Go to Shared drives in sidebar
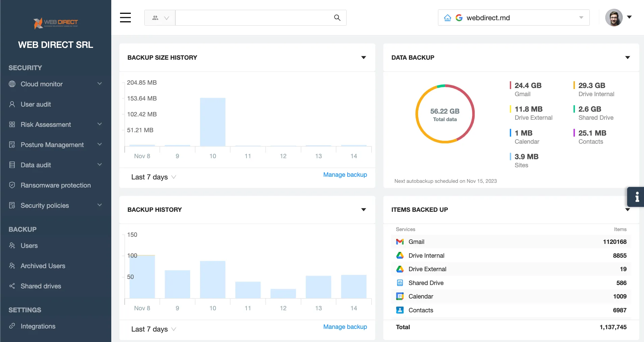Screen dimensions: 644x342 pyautogui.click(x=41, y=286)
